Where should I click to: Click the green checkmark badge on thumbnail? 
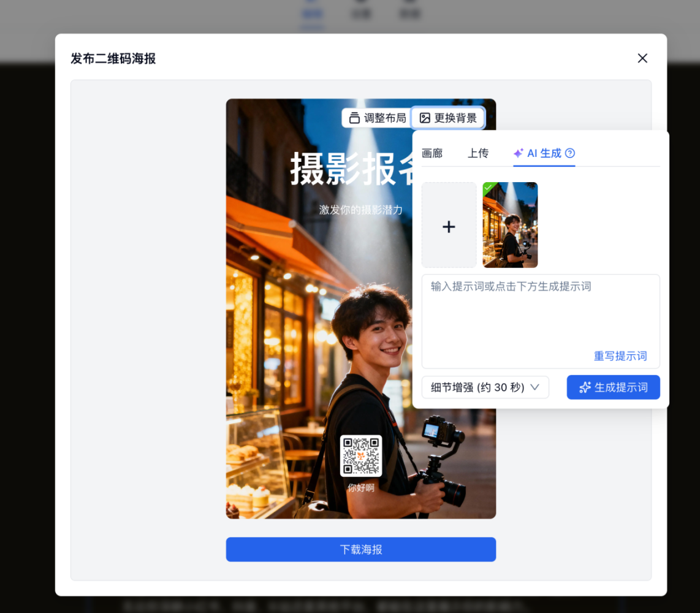click(x=489, y=188)
